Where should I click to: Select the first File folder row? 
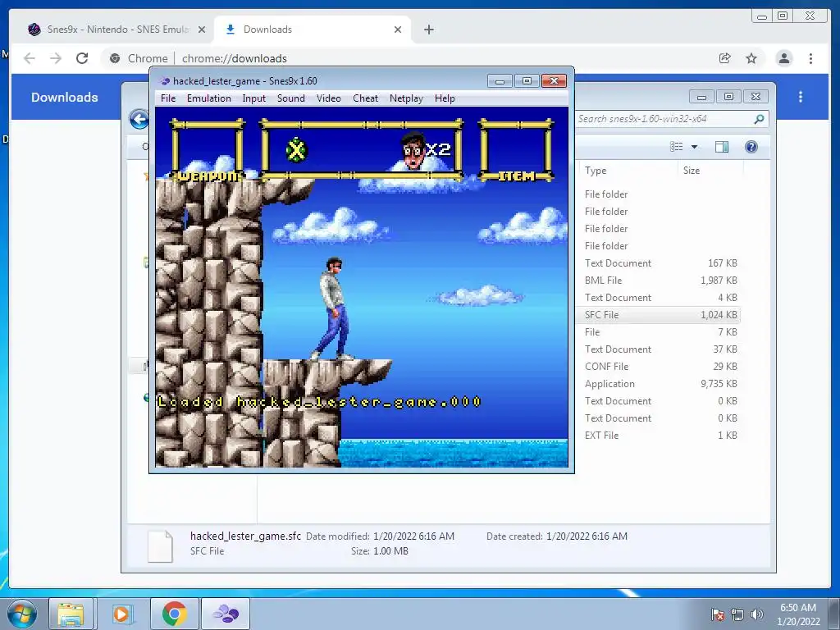659,194
